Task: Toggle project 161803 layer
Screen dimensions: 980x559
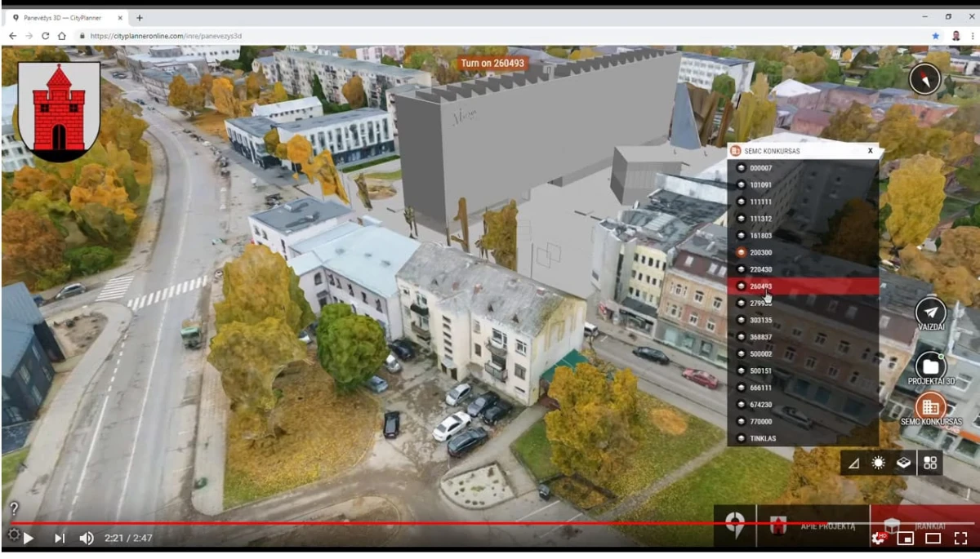Action: pos(803,235)
